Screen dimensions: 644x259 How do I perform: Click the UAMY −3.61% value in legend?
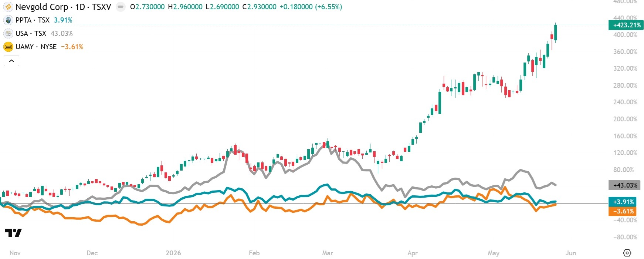click(72, 47)
